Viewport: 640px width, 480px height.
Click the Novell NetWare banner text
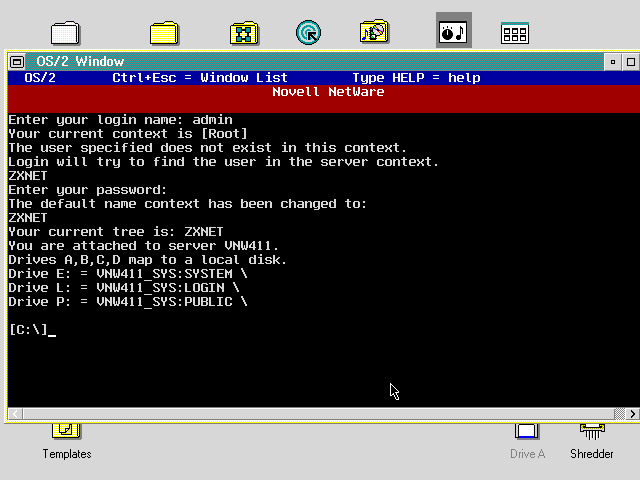(x=328, y=92)
